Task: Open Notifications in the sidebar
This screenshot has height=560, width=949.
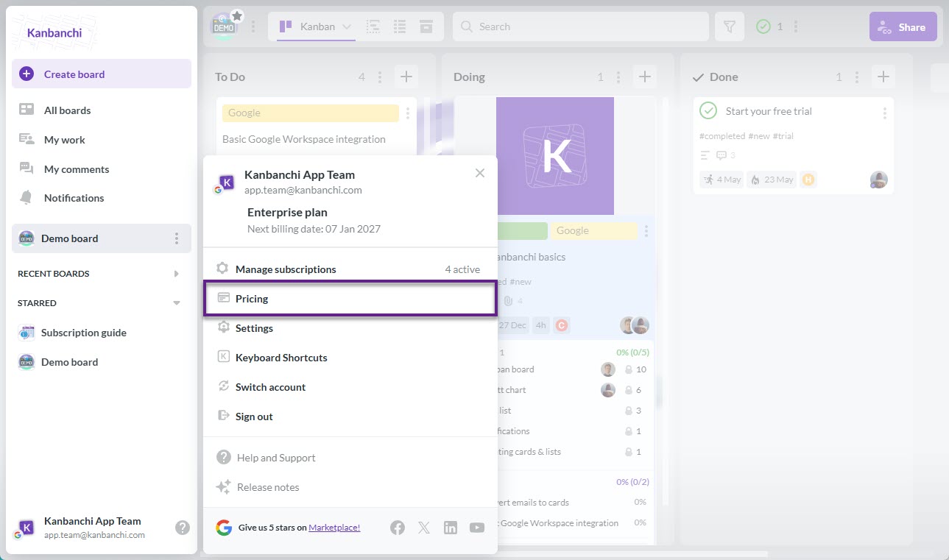Action: [102, 198]
